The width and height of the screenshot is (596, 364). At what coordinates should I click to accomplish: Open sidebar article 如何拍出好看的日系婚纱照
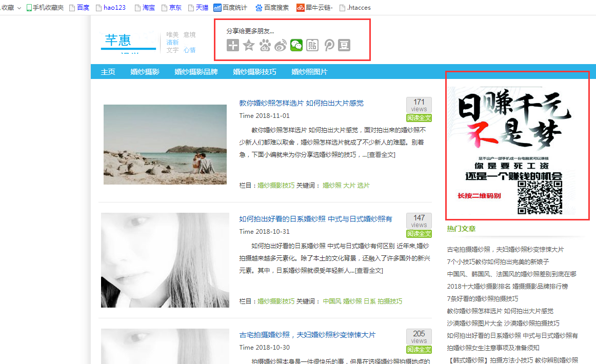512,335
